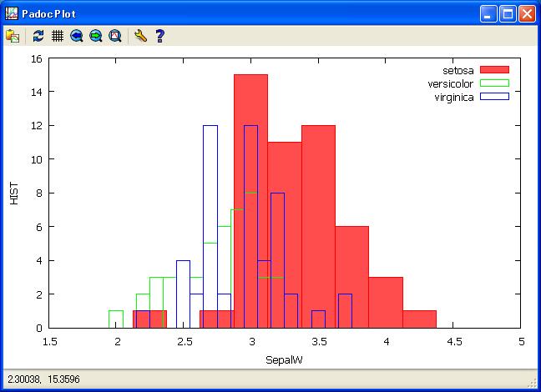Maximize the Padoc Plot window

coord(508,13)
